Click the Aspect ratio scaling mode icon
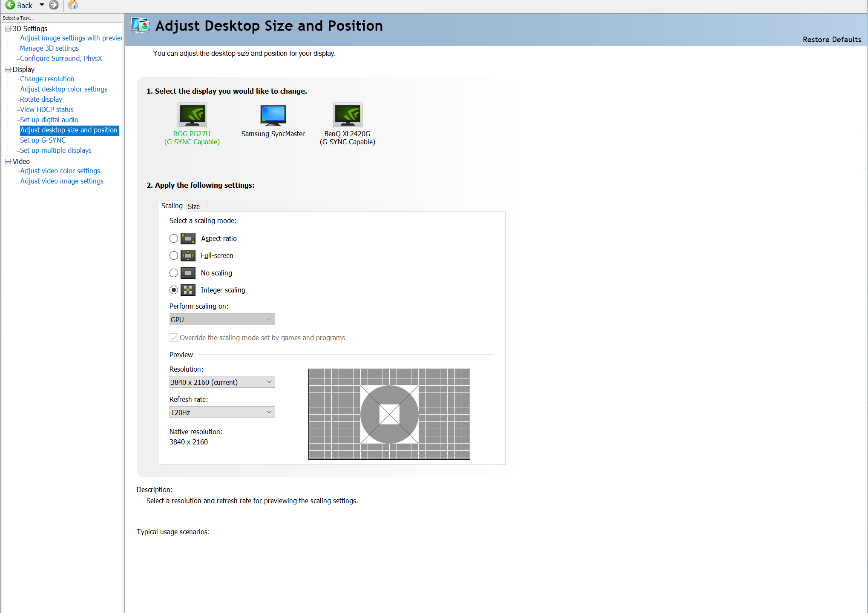This screenshot has height=613, width=868. pos(188,238)
